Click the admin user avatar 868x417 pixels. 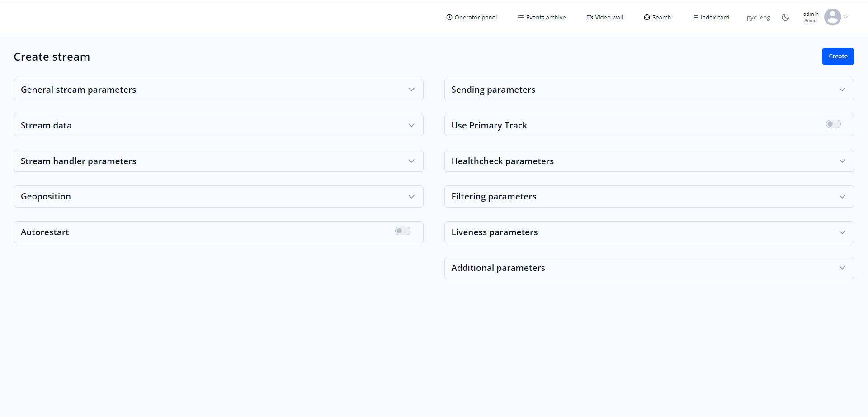(832, 17)
